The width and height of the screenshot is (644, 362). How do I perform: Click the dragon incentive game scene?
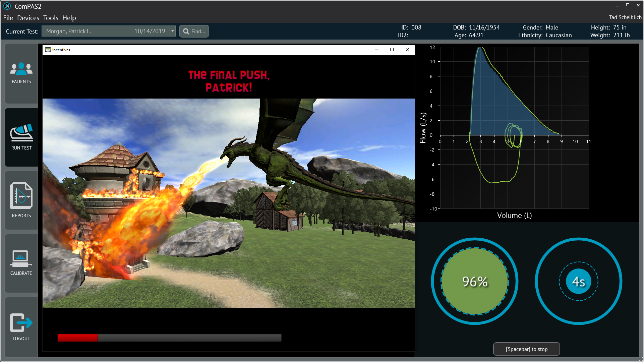tap(229, 203)
